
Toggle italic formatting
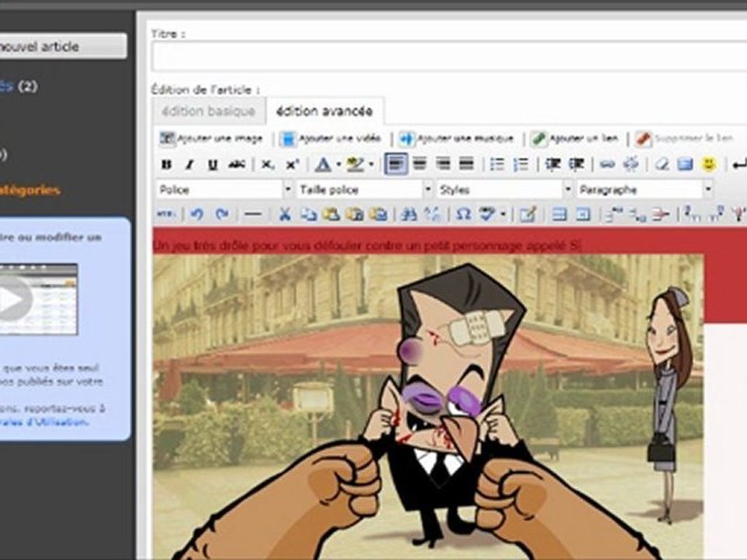pos(190,165)
